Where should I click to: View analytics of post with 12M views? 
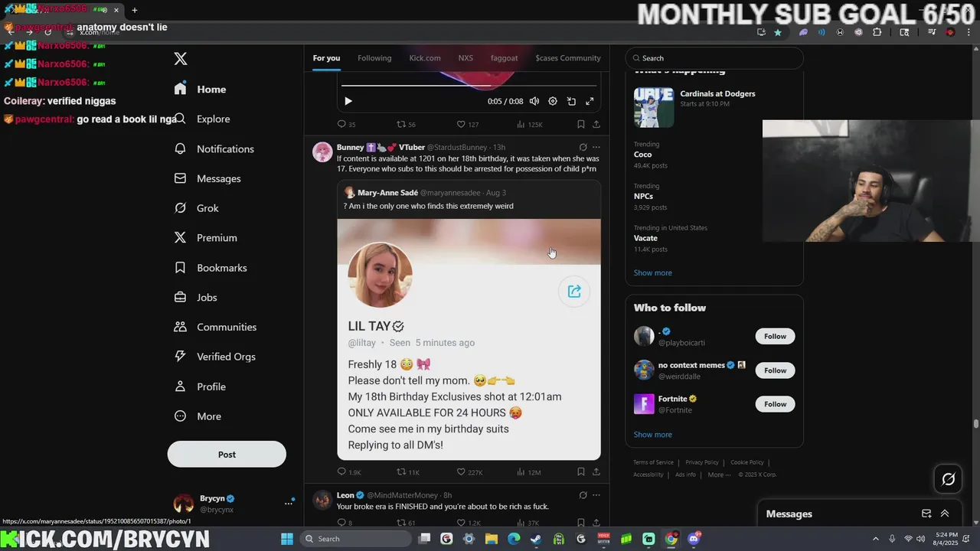tap(529, 472)
